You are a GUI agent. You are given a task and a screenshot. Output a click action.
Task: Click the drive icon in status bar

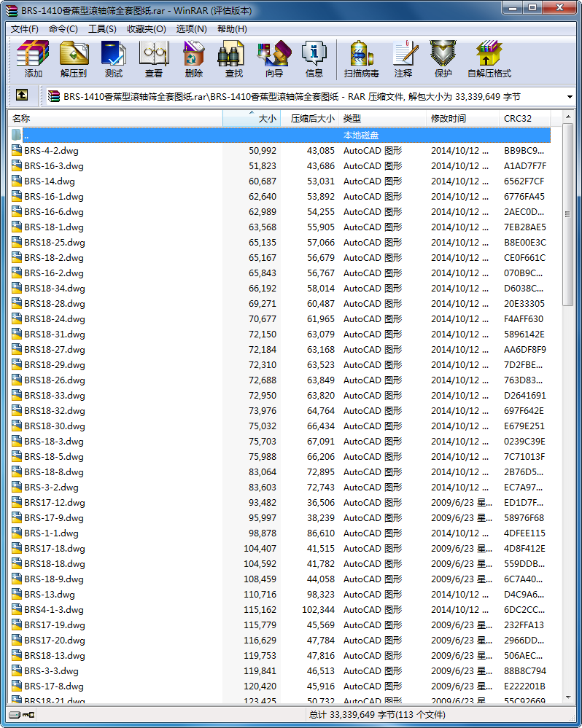(15, 715)
